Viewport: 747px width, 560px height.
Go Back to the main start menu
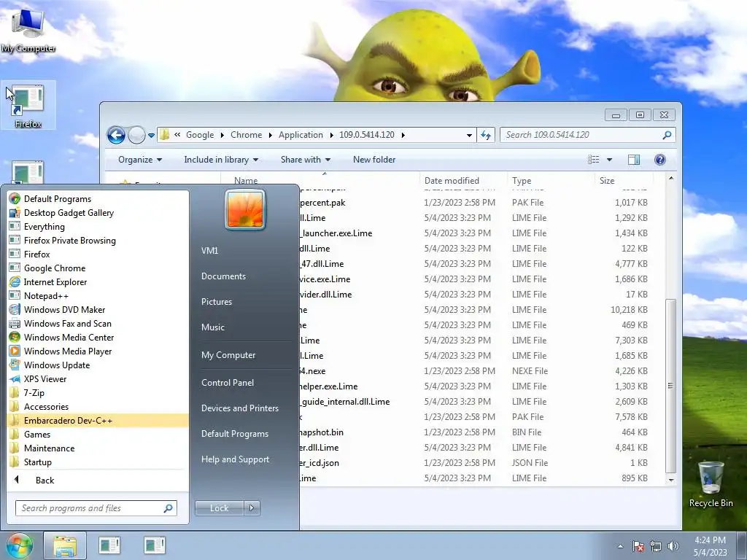pos(44,480)
